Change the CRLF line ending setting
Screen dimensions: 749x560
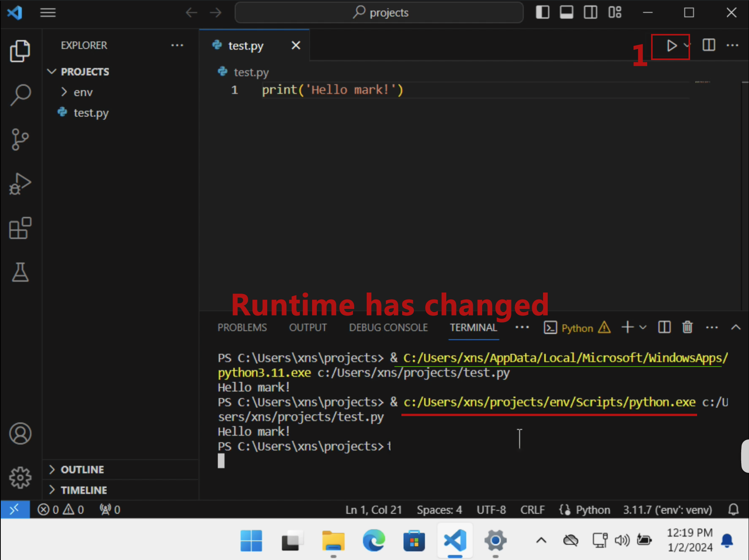pyautogui.click(x=532, y=509)
